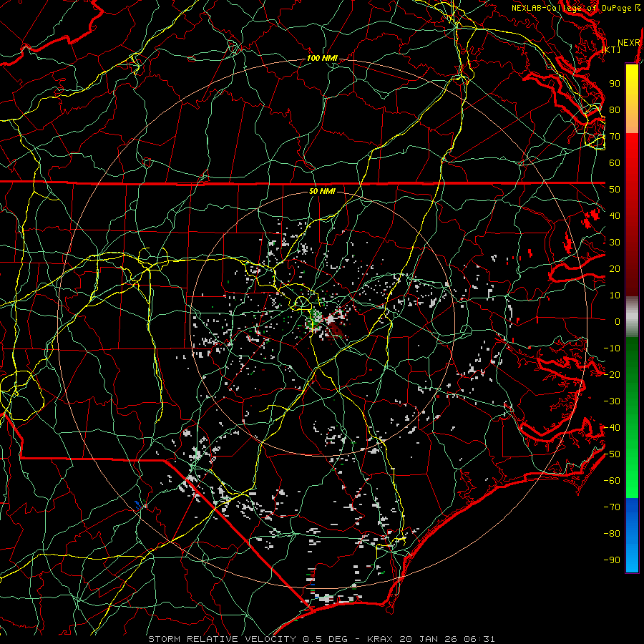Click the 90 value on the velocity scale
Screen dimensions: 644x644
(615, 84)
